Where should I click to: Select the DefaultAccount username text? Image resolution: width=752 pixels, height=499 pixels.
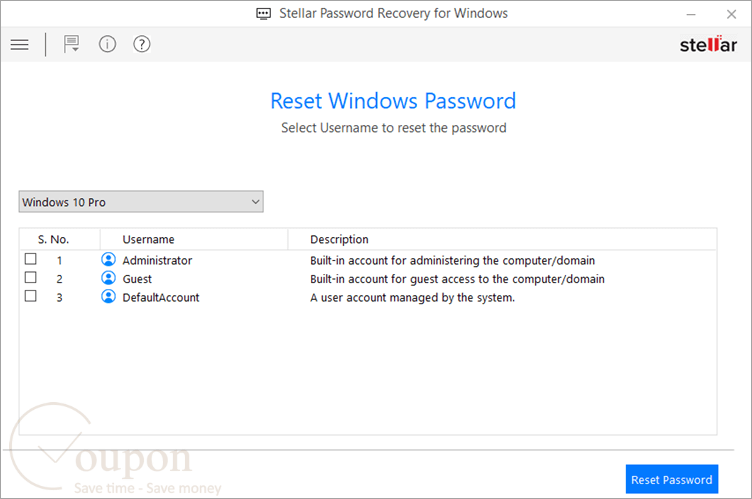point(161,297)
